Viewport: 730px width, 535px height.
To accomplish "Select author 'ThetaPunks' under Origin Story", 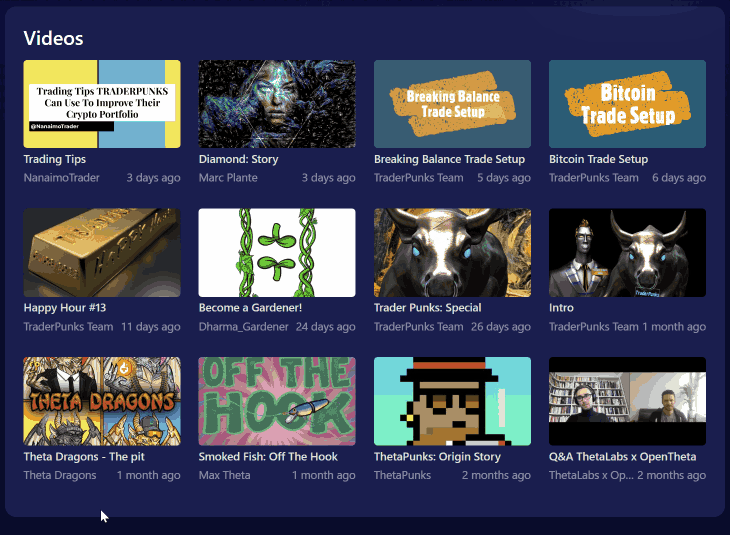I will (402, 475).
